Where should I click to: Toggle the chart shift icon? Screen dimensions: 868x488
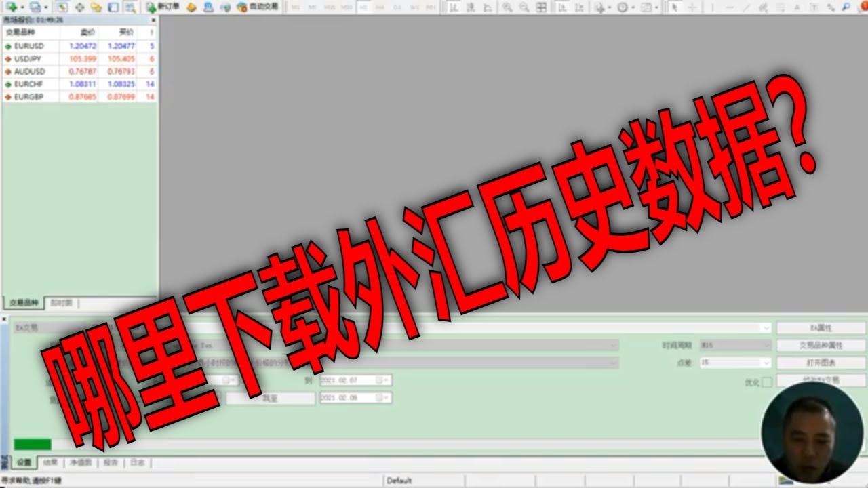click(579, 7)
